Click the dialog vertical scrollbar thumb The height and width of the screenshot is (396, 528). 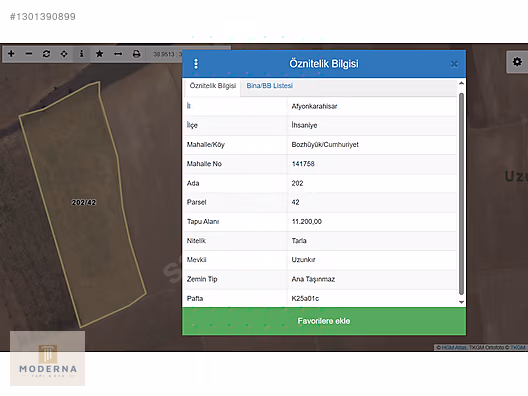tap(461, 194)
